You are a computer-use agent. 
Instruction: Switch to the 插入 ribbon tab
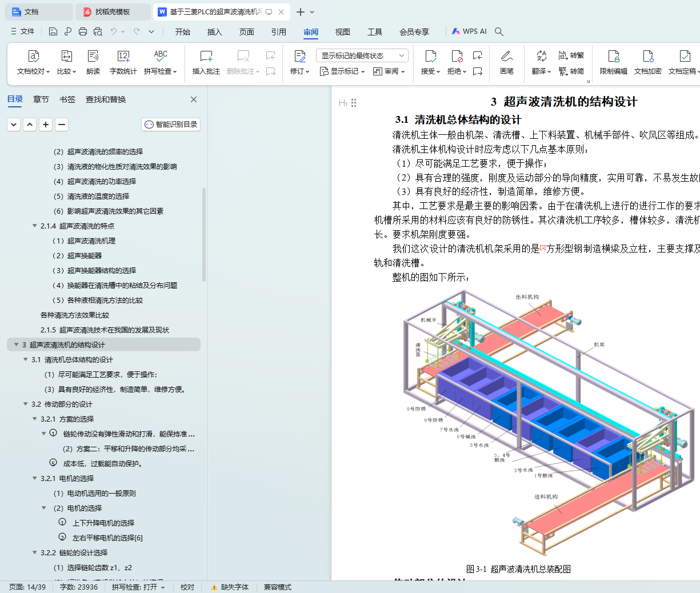(x=215, y=31)
